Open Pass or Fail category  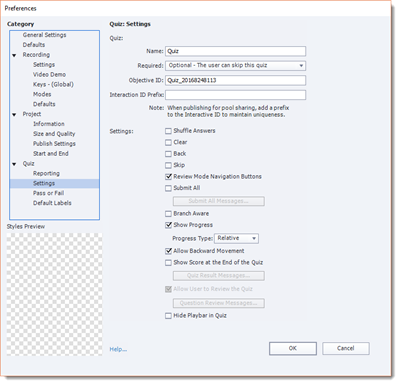(48, 193)
